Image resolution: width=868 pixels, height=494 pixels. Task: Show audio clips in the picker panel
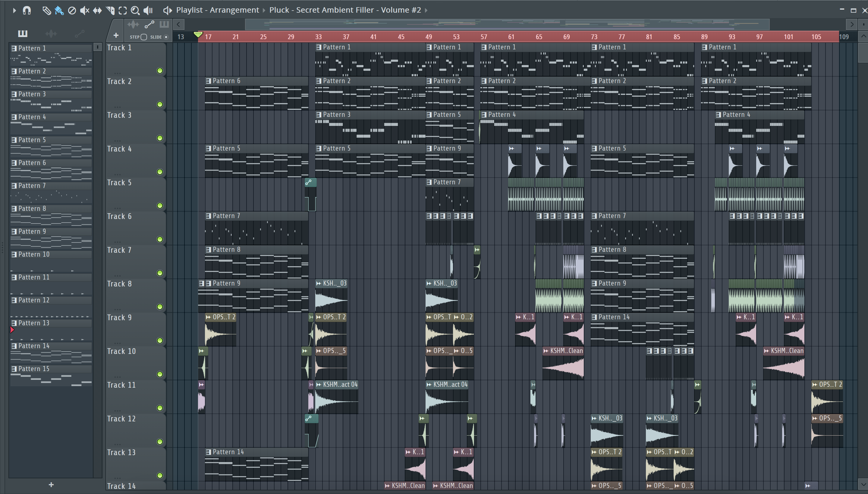[51, 33]
